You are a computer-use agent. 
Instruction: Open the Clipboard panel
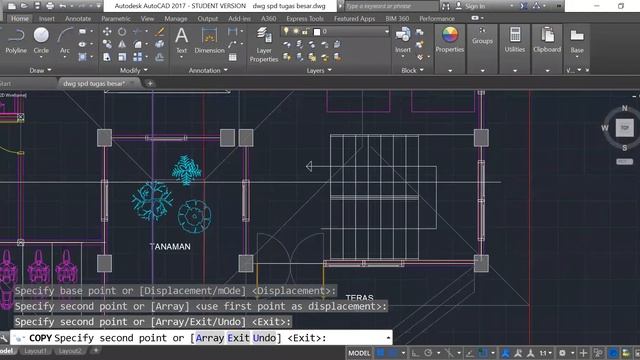pyautogui.click(x=547, y=40)
